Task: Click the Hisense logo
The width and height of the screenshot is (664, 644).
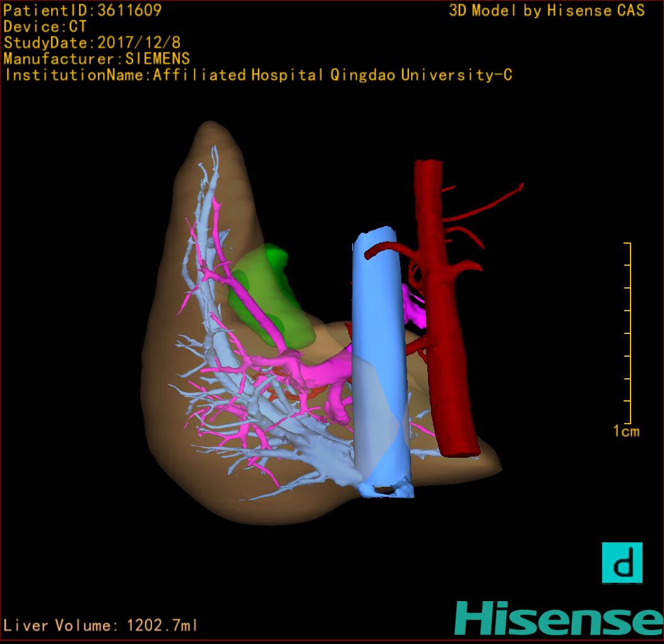Action: click(559, 619)
